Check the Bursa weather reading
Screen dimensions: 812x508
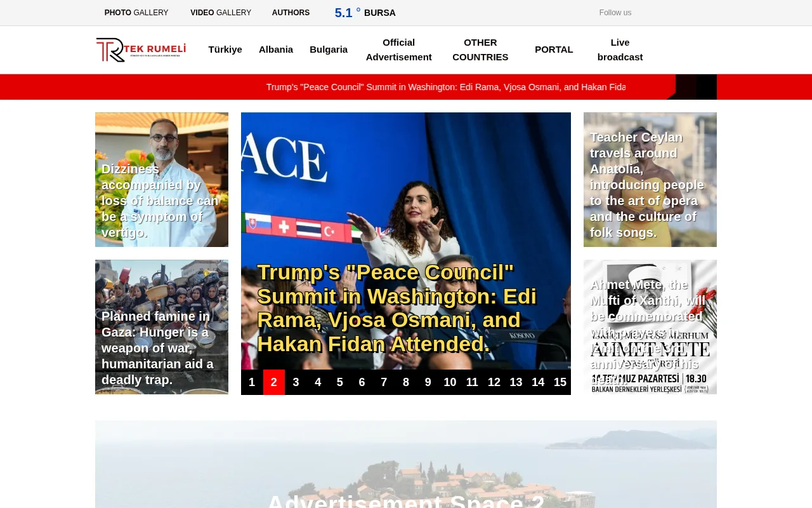click(x=365, y=13)
